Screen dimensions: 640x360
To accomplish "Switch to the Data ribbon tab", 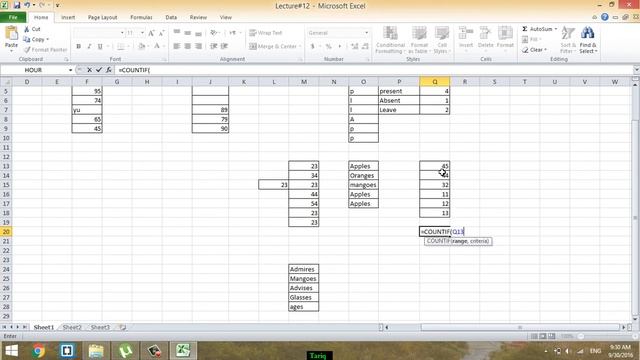I will tap(171, 18).
